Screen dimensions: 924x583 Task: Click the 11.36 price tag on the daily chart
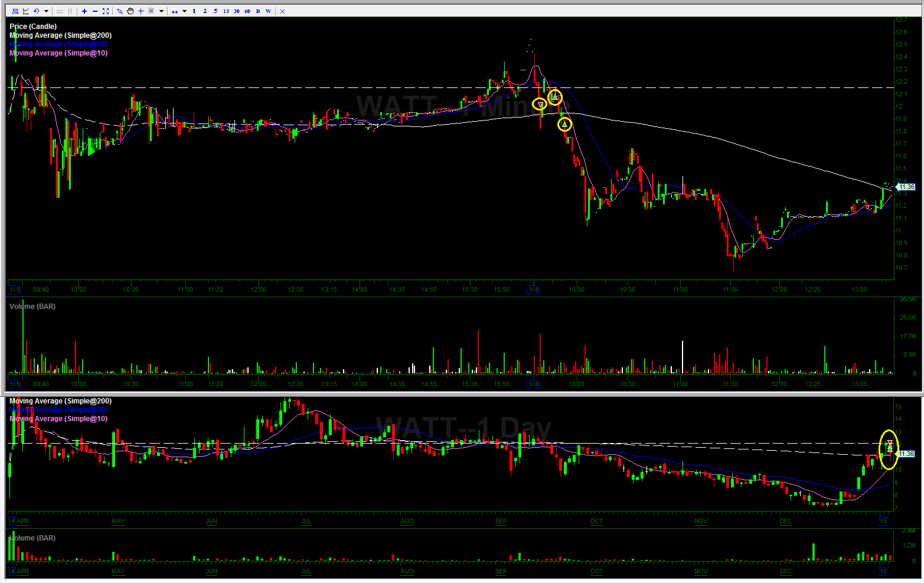[x=906, y=454]
